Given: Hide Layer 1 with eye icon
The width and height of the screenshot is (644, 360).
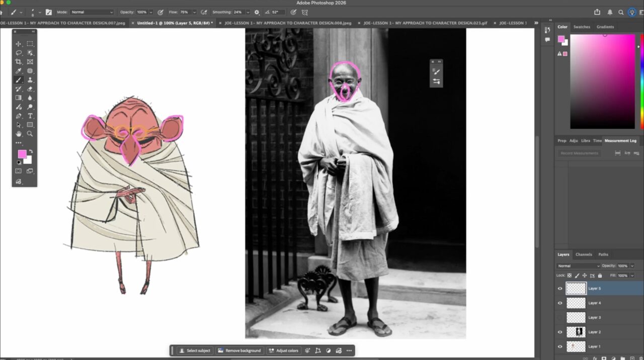Looking at the screenshot, I should pyautogui.click(x=560, y=346).
